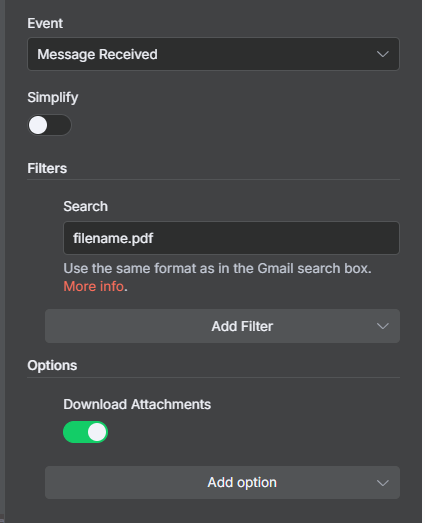Open the Event dropdown showing Message Received
Viewport: 425px width, 523px height.
tap(213, 54)
